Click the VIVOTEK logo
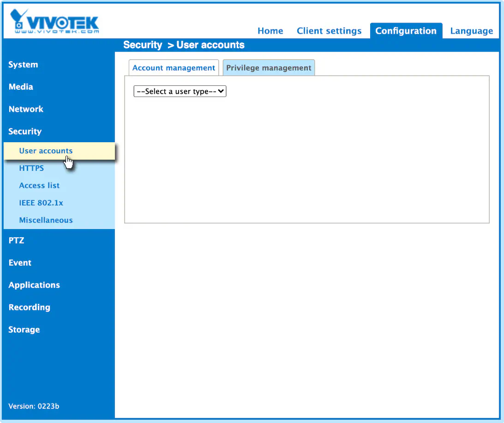The width and height of the screenshot is (504, 423). pyautogui.click(x=54, y=21)
